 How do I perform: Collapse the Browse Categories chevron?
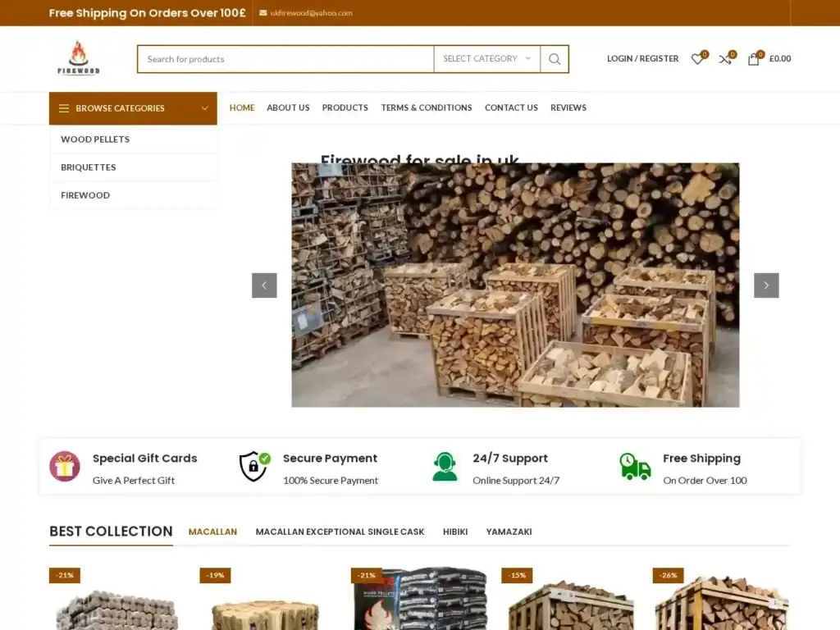coord(203,108)
